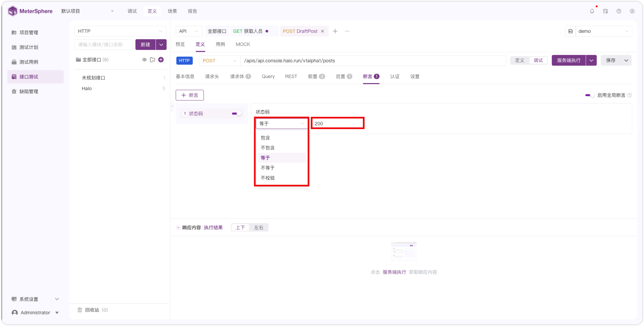
Task: Open the notification bell icon
Action: click(x=592, y=11)
